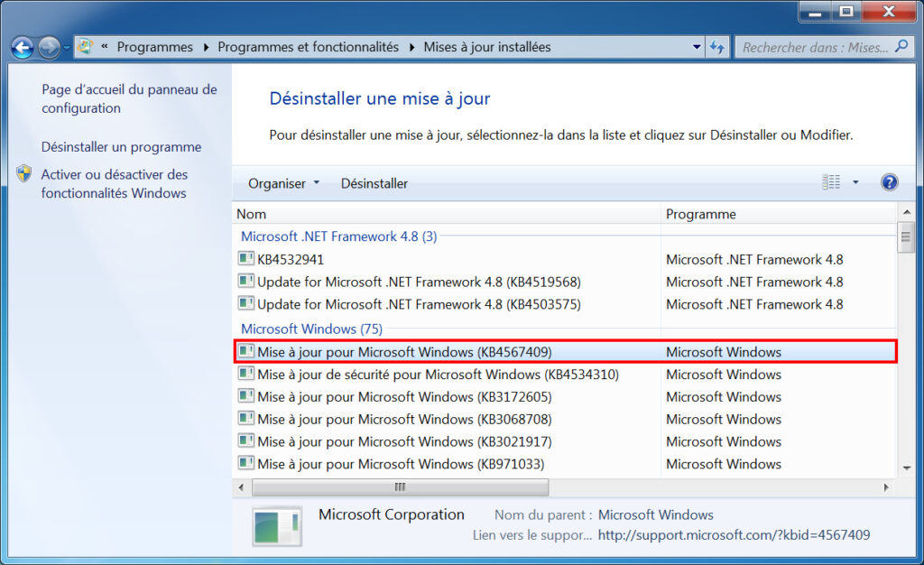Screen dimensions: 924x565
Task: Click the icon beside the KB3172605 update
Action: click(x=245, y=395)
